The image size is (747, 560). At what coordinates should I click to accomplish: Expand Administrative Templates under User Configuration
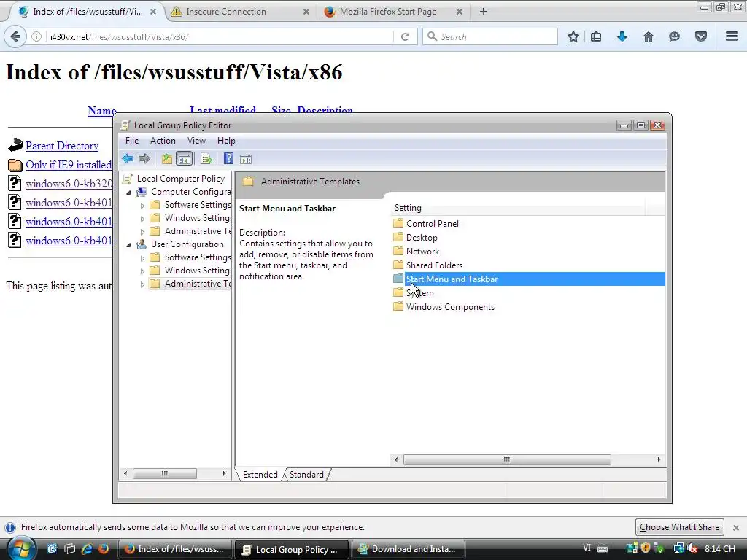click(x=142, y=284)
